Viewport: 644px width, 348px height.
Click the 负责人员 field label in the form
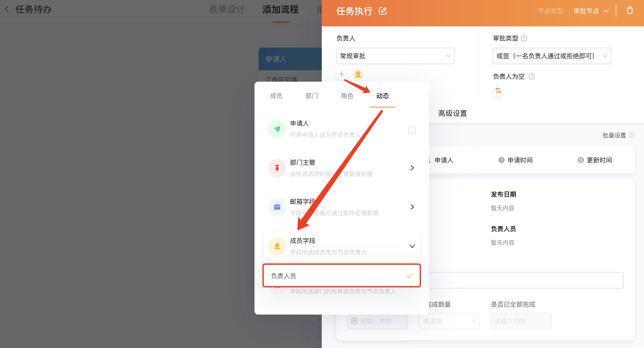503,229
